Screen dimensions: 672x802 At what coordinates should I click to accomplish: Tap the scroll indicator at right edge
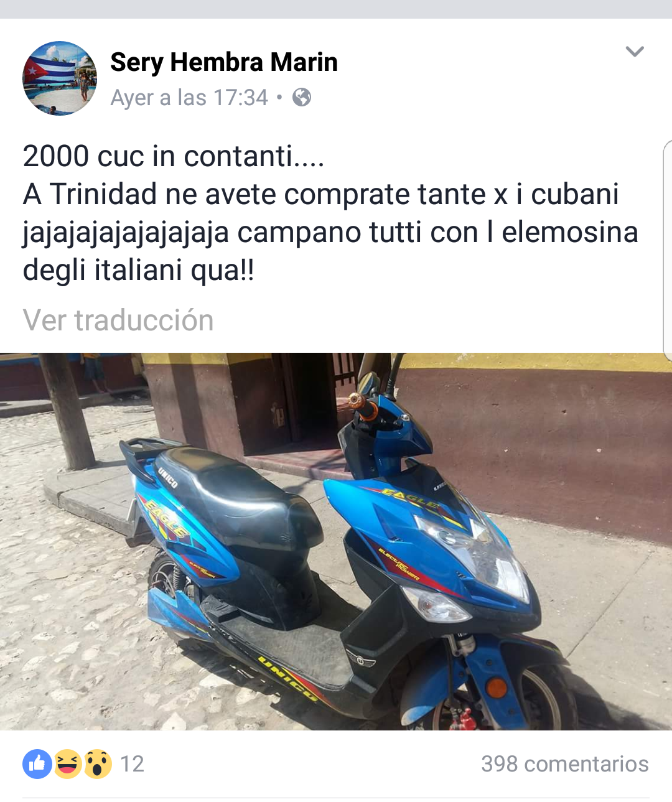(x=668, y=250)
